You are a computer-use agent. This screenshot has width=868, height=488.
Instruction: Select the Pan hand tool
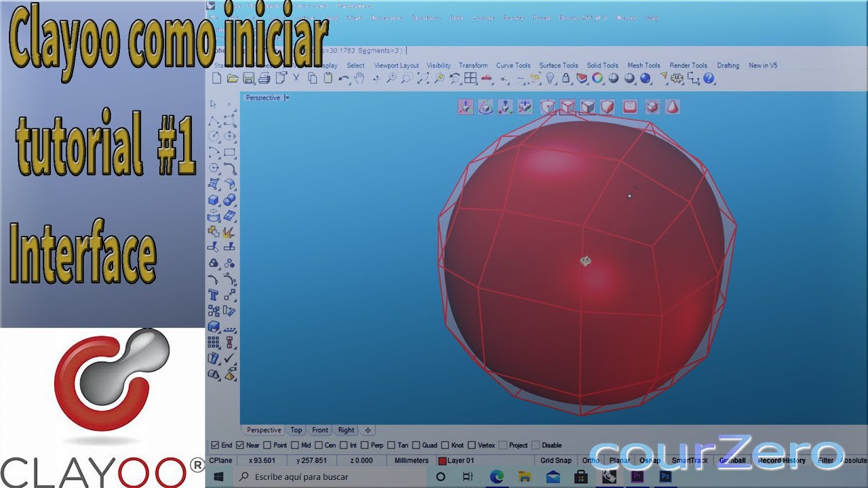click(359, 78)
